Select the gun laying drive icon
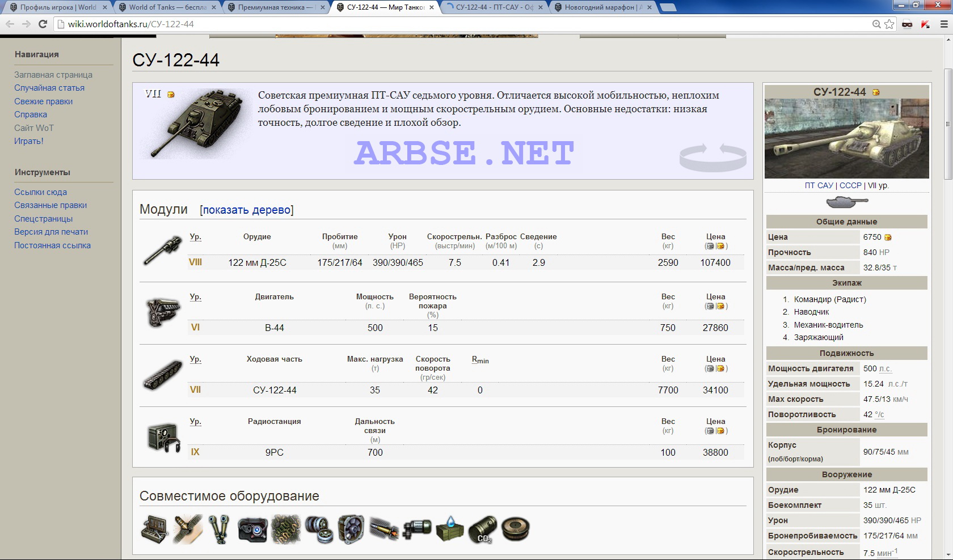 (x=417, y=529)
